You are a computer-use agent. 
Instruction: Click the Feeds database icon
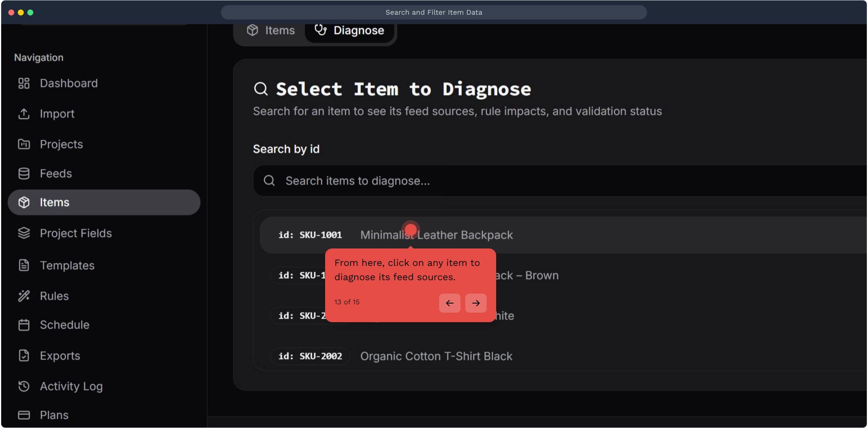[x=24, y=174]
